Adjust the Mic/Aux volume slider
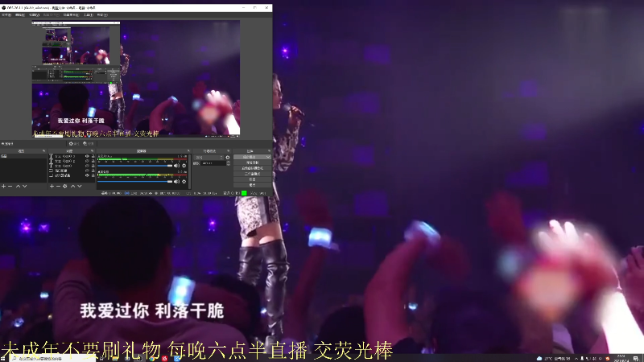 135,166
